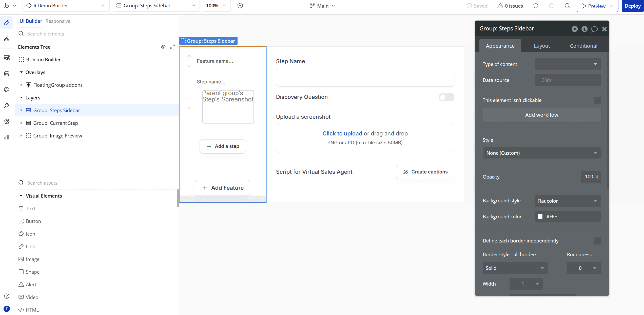This screenshot has height=315, width=644.
Task: Open the Data tab using the database icon
Action: (x=7, y=74)
